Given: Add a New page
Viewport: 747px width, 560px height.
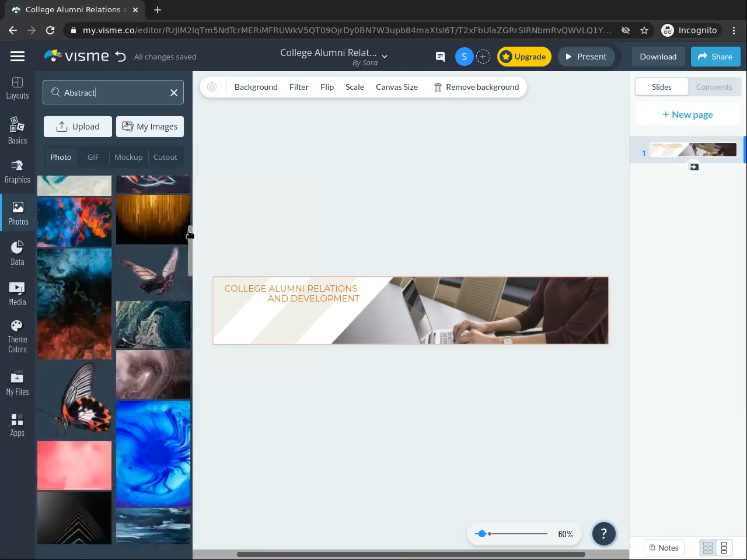Looking at the screenshot, I should (687, 115).
